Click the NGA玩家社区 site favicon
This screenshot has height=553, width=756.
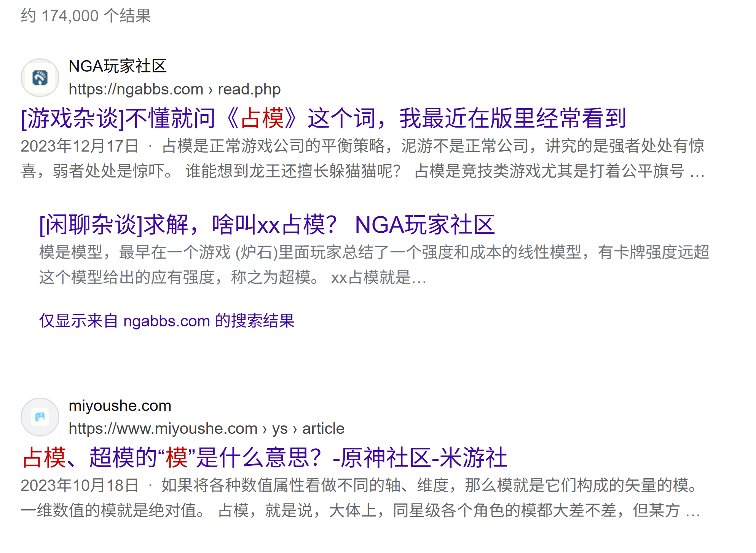40,78
